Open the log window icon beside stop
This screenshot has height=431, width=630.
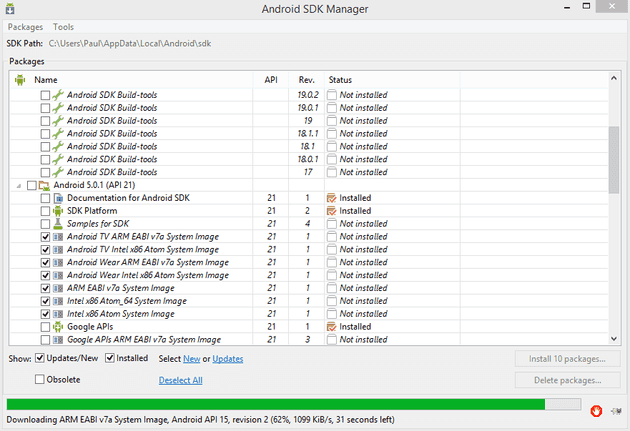point(616,411)
